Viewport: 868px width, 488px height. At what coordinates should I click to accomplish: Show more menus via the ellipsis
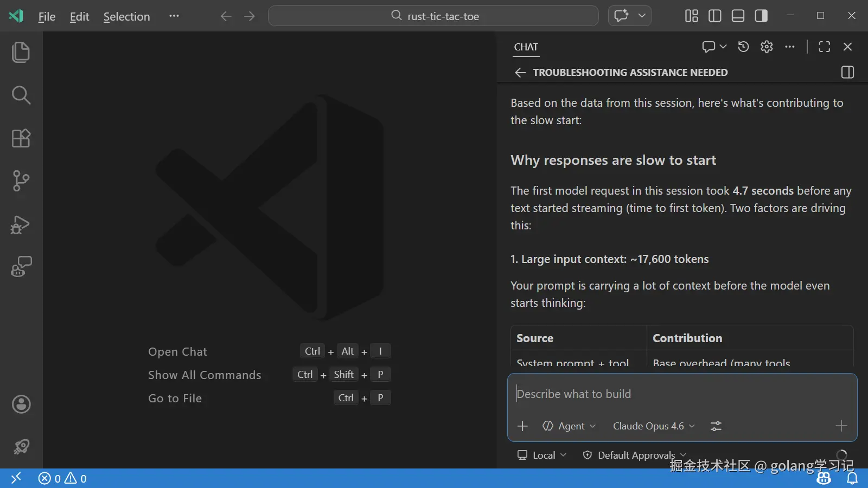pos(174,16)
